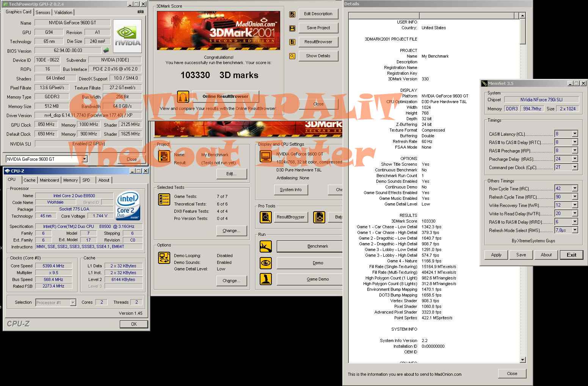Screen dimensions: 588x386
Task: Click the Apply button in MemSet
Action: click(496, 255)
